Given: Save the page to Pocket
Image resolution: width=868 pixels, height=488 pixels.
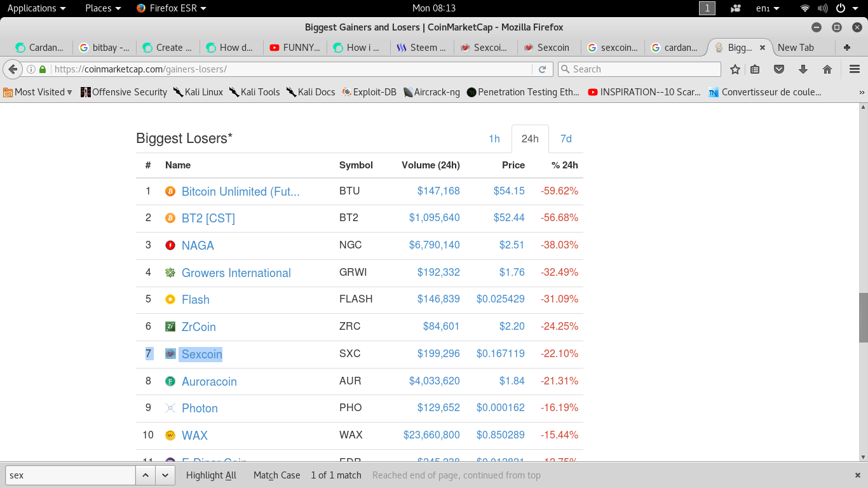Looking at the screenshot, I should pos(779,69).
